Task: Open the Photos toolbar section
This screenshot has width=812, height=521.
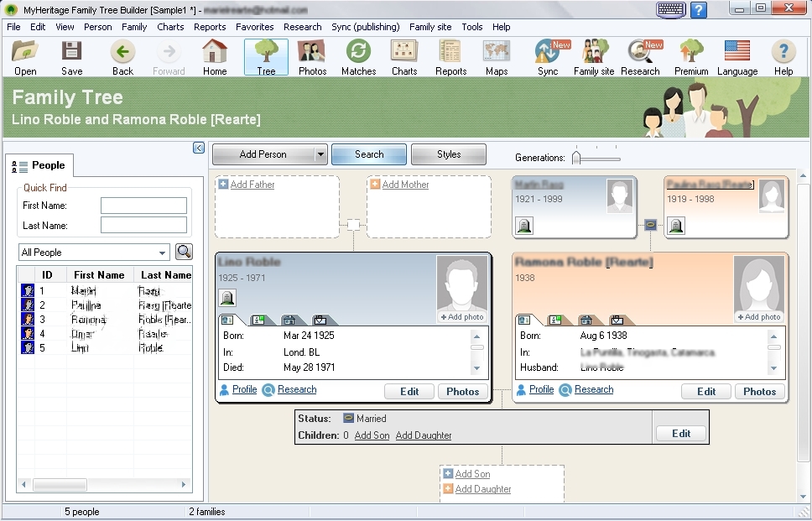Action: pyautogui.click(x=312, y=58)
